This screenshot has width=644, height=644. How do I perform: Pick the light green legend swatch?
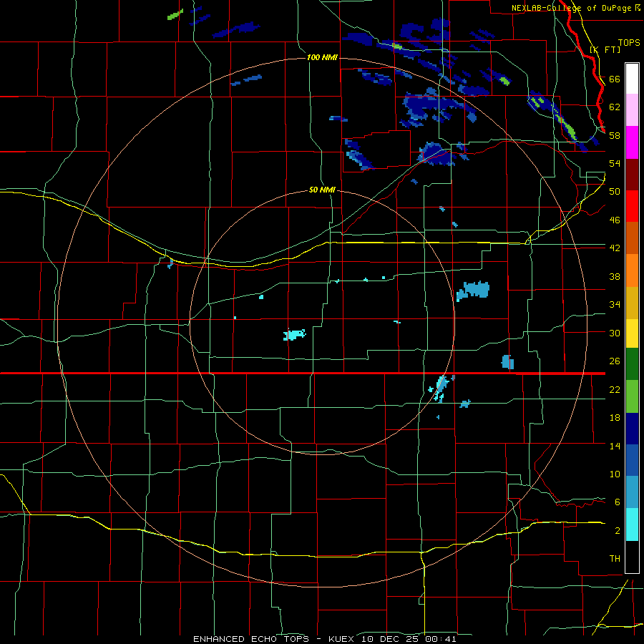pos(632,396)
